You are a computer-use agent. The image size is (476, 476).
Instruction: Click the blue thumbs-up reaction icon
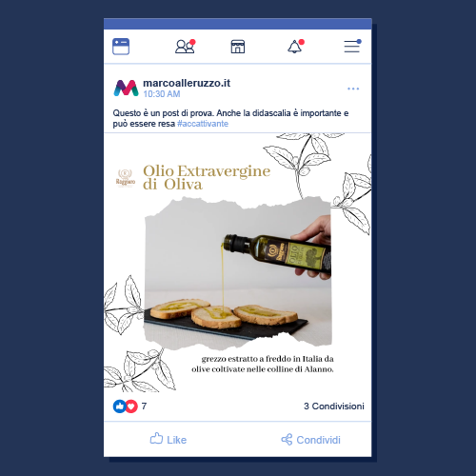(119, 407)
